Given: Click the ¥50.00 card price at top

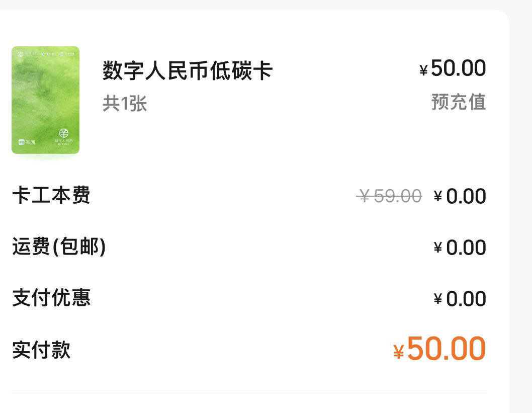Looking at the screenshot, I should [453, 68].
